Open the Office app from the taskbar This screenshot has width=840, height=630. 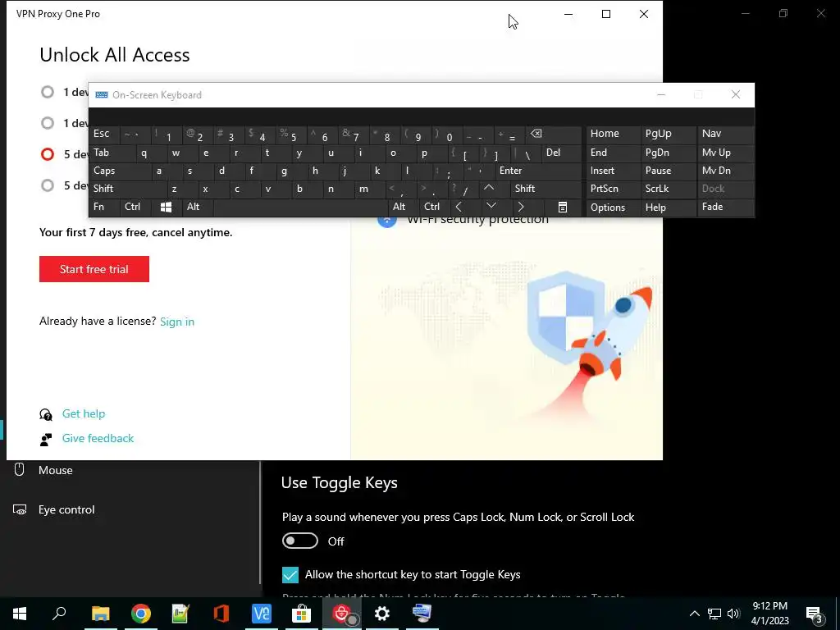tap(221, 614)
